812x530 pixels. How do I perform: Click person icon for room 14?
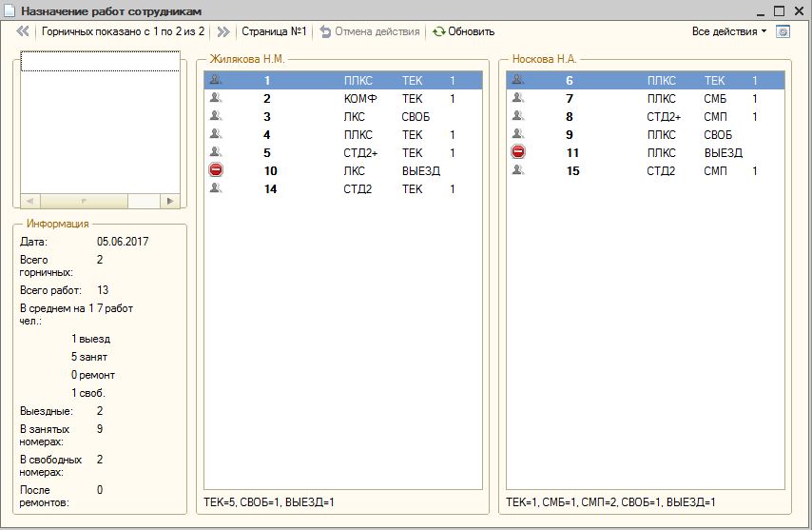tap(216, 188)
